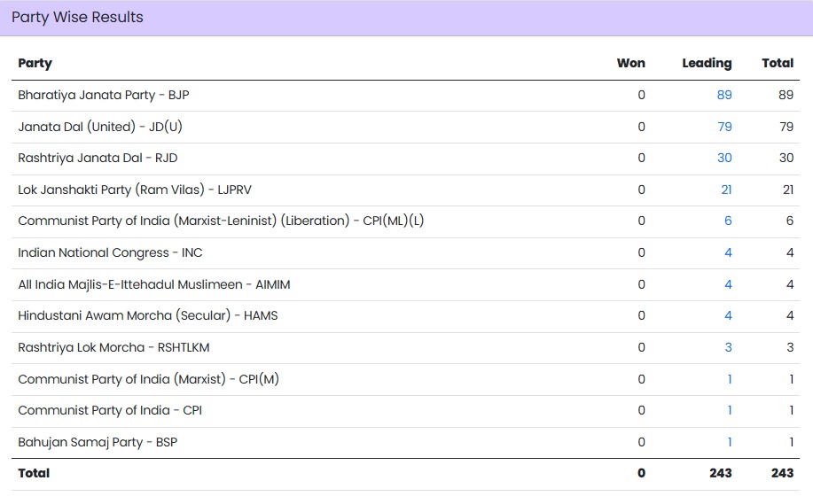Image resolution: width=813 pixels, height=504 pixels.
Task: Open BJP leading count link 89
Action: click(724, 95)
